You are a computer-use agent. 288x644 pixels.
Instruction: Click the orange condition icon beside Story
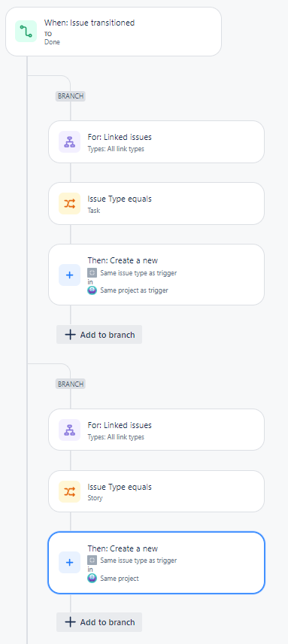(69, 491)
